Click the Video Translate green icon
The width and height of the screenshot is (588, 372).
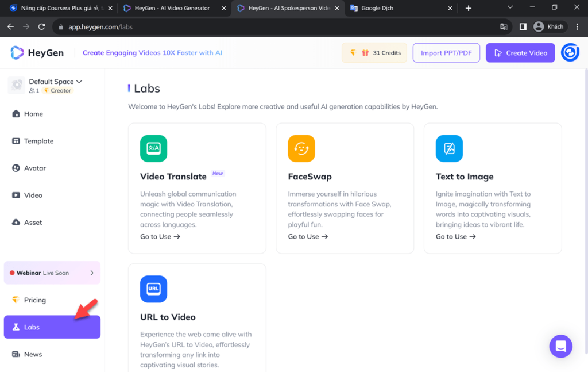(153, 148)
